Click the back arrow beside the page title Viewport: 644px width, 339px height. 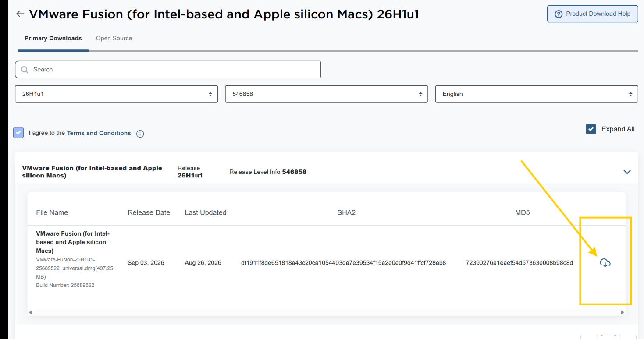[20, 14]
